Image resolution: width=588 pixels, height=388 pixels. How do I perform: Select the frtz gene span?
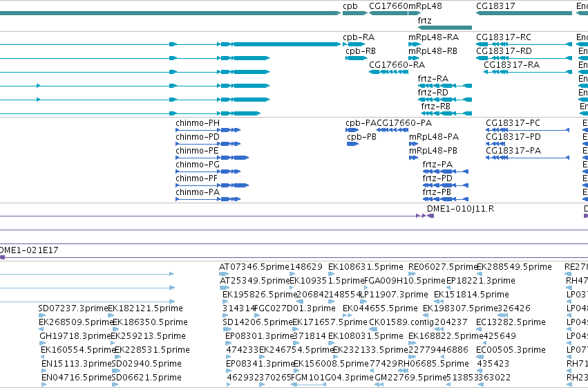pyautogui.click(x=445, y=28)
